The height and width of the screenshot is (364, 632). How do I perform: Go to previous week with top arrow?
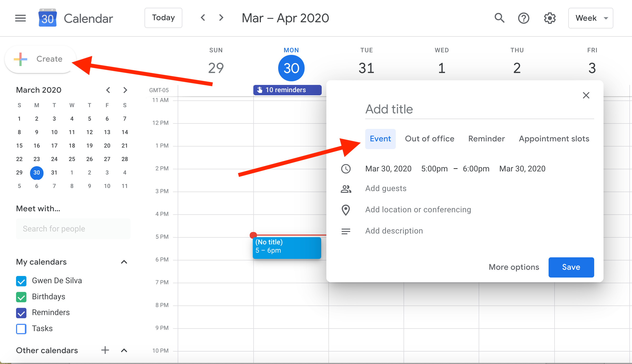click(x=203, y=18)
